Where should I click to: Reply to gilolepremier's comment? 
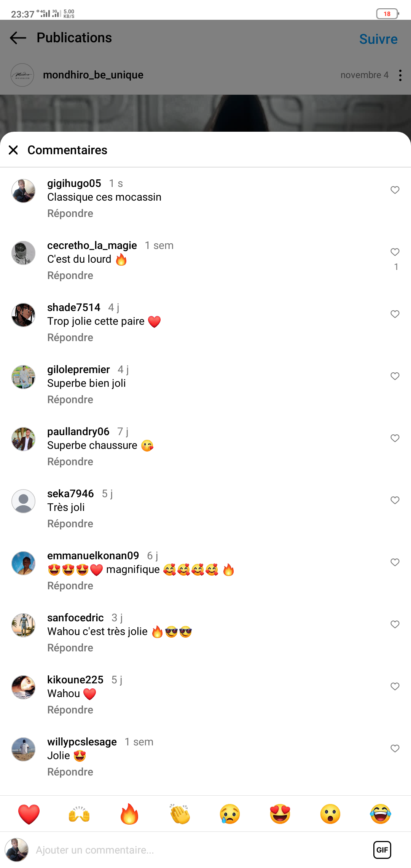click(x=70, y=400)
